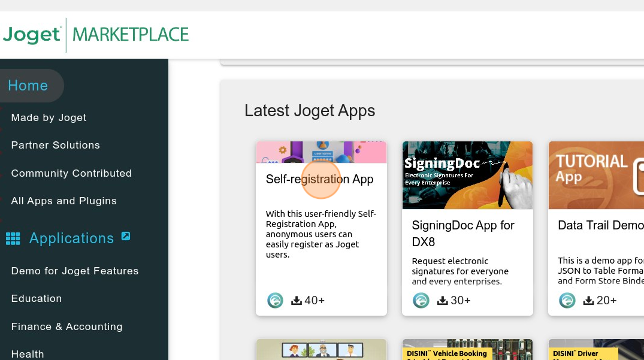Open the SigningDoc banner thumbnail
This screenshot has width=644, height=360.
click(467, 176)
